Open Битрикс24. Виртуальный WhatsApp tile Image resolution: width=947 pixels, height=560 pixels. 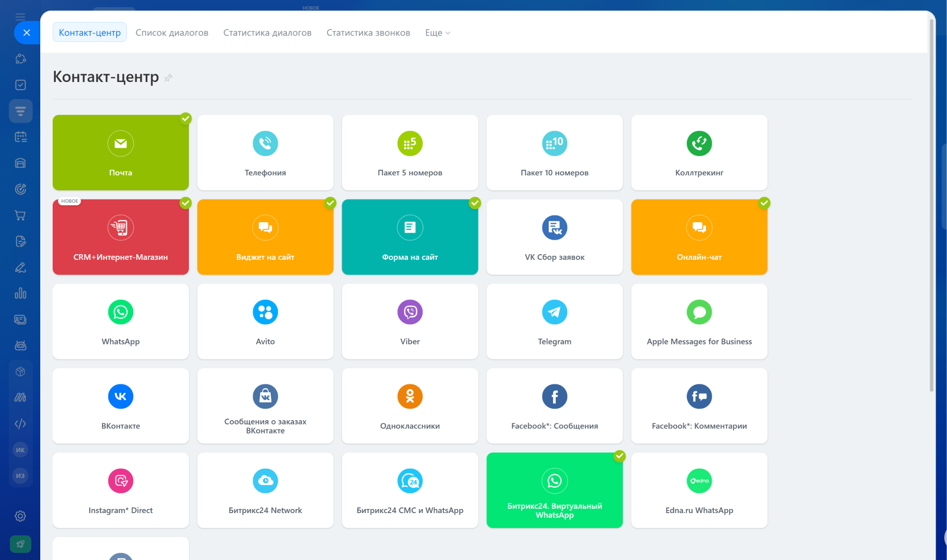554,490
